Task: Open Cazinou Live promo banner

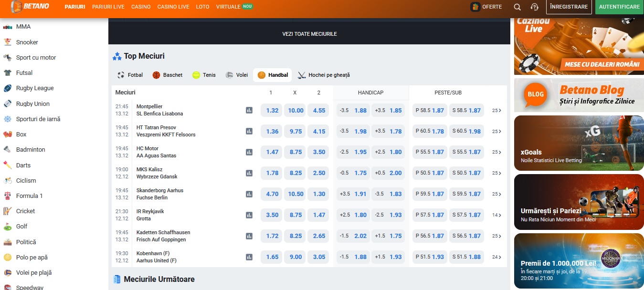Action: 579,46
